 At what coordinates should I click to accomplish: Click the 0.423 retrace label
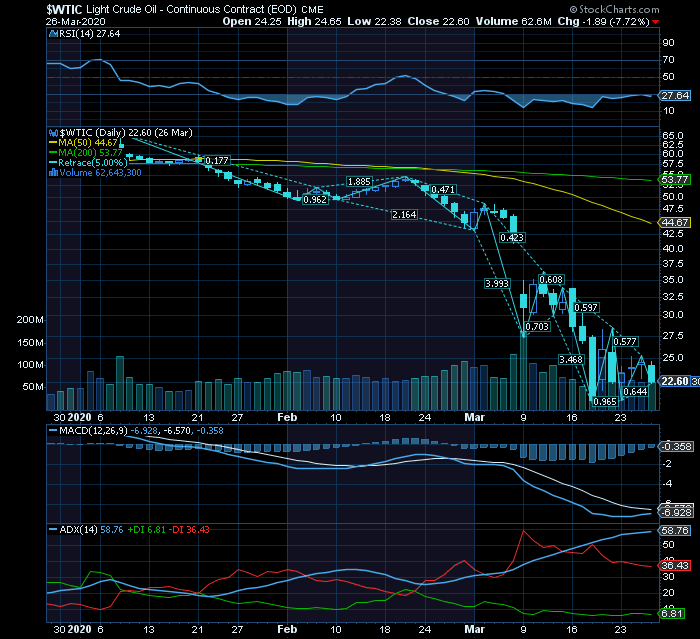pyautogui.click(x=512, y=238)
